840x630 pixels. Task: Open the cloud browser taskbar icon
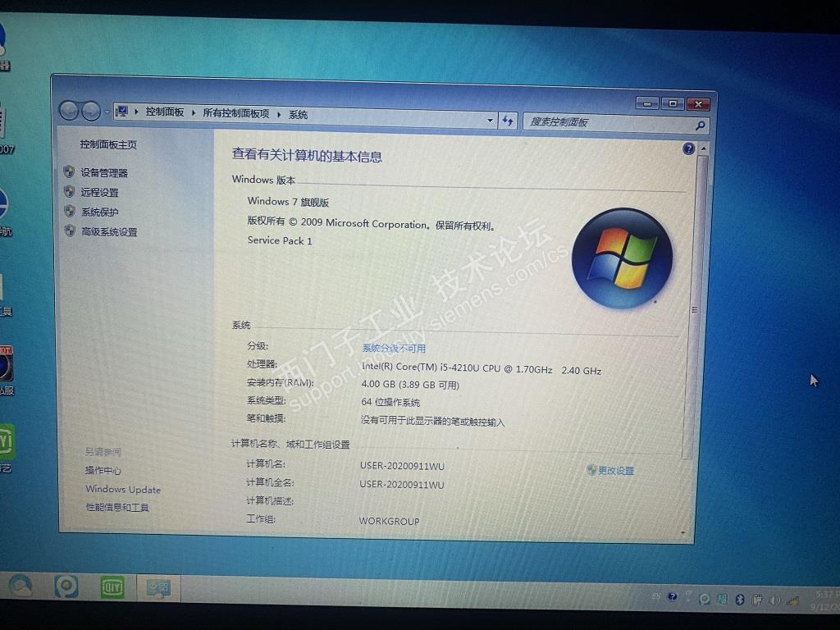click(21, 586)
